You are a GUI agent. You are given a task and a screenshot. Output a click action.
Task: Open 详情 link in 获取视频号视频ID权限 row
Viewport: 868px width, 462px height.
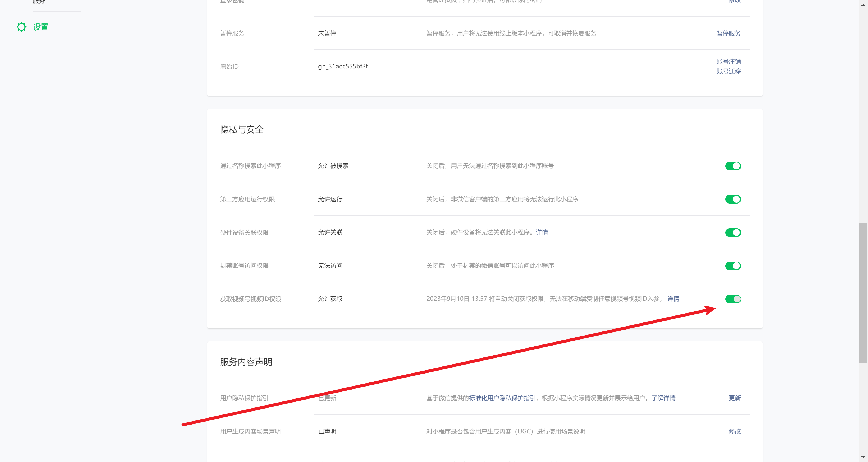(673, 298)
